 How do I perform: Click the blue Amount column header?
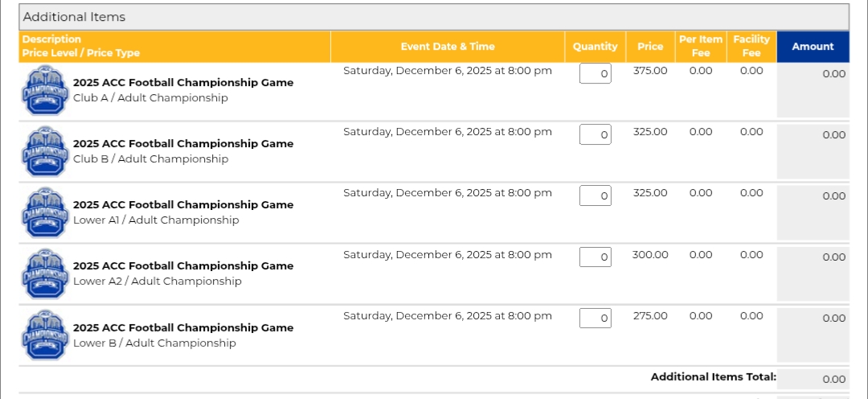point(813,47)
